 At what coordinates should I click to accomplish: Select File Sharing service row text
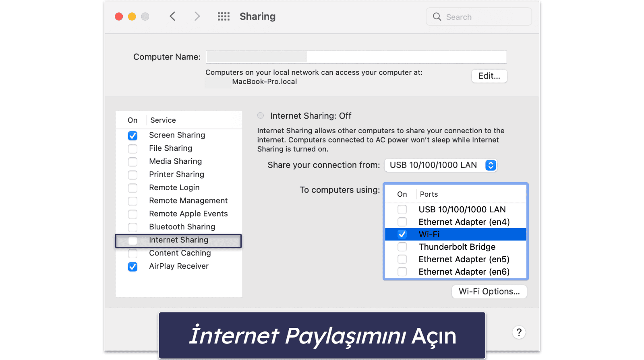click(170, 148)
